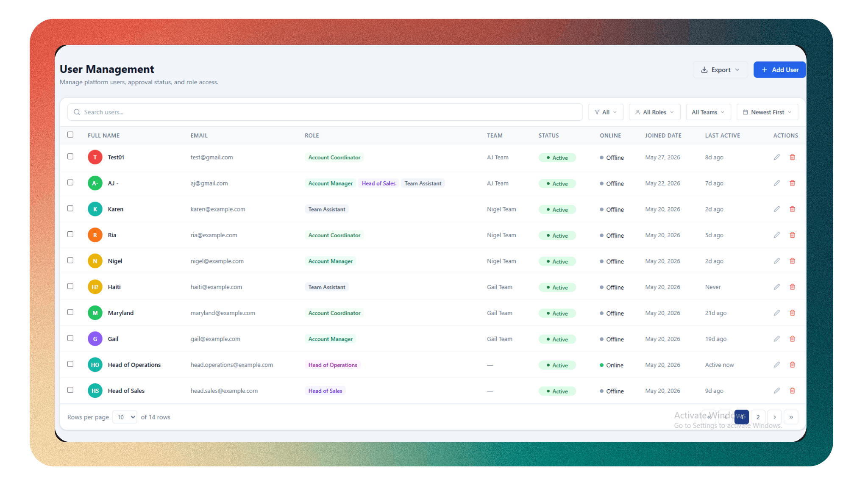This screenshot has height=488, width=868.
Task: Edit the Head of Sales user
Action: [x=776, y=391]
